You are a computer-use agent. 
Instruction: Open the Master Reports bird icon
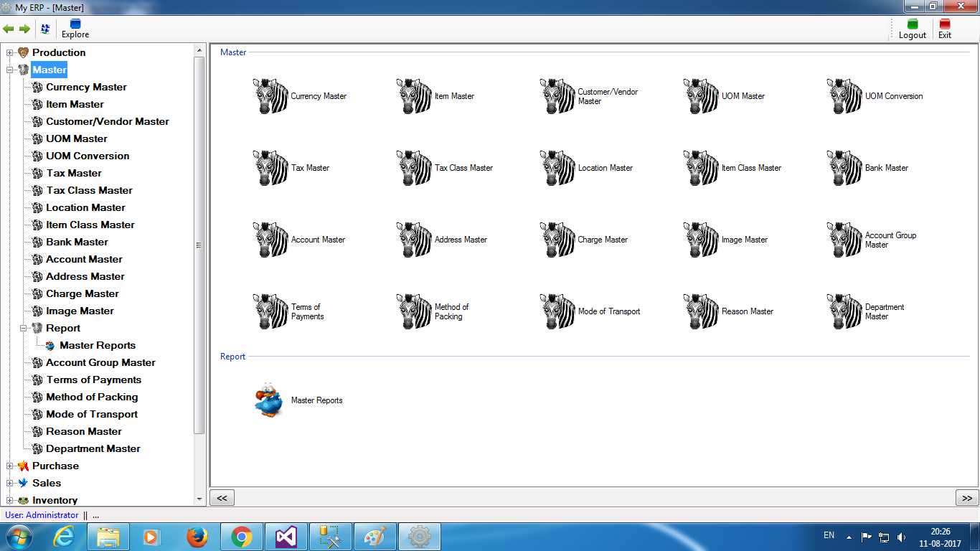tap(270, 400)
